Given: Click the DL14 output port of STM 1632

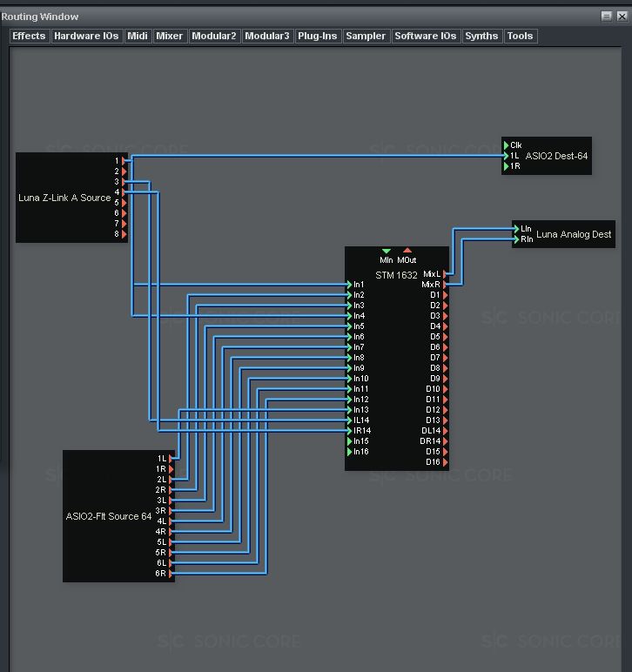Looking at the screenshot, I should [445, 431].
